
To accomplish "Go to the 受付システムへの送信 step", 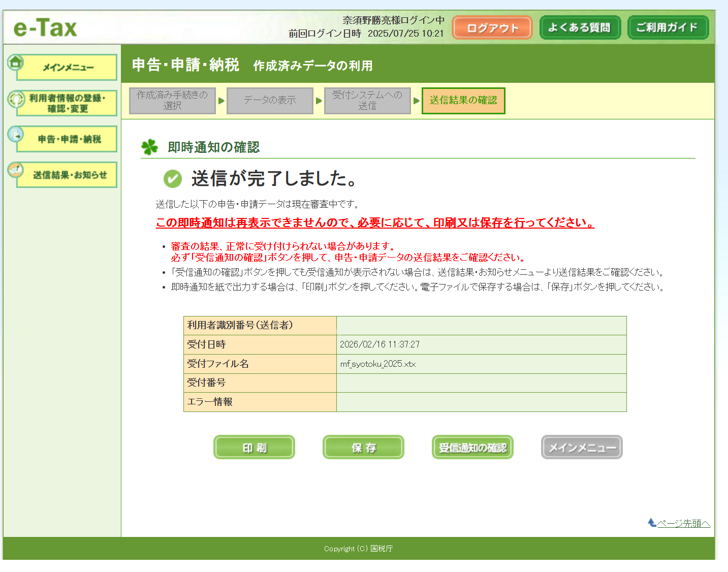I will (x=367, y=101).
